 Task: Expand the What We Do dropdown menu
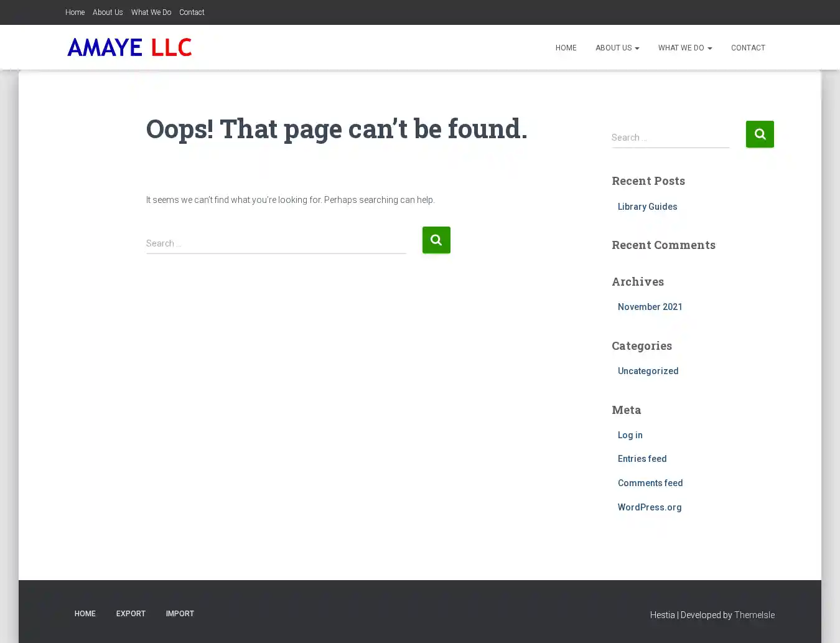(x=684, y=48)
